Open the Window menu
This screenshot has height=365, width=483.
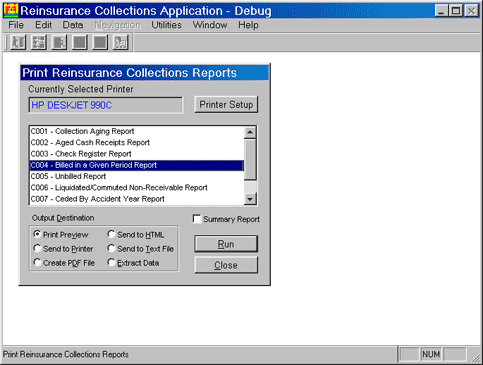210,25
